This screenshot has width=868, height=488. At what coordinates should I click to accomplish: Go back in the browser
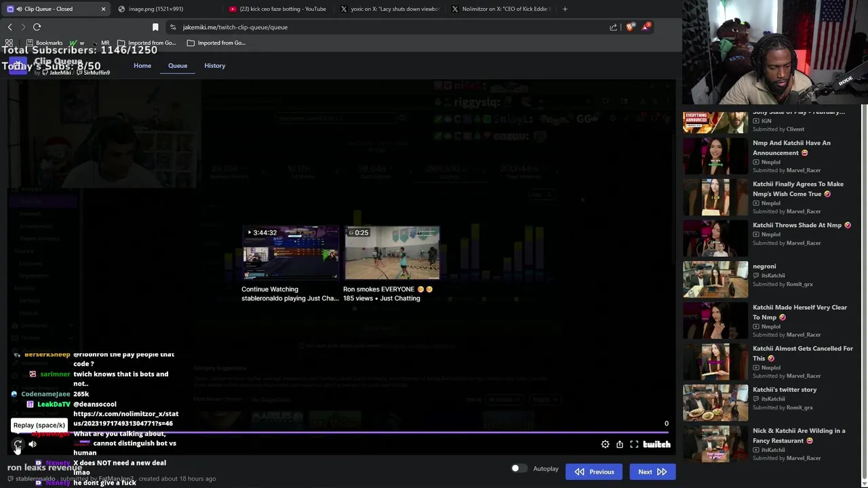click(10, 27)
